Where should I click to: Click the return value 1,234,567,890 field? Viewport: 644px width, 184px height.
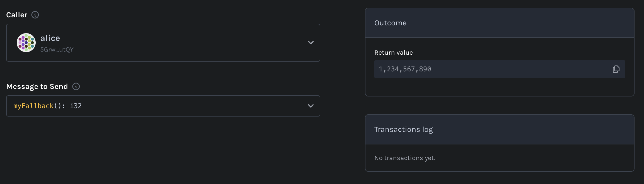pyautogui.click(x=499, y=69)
